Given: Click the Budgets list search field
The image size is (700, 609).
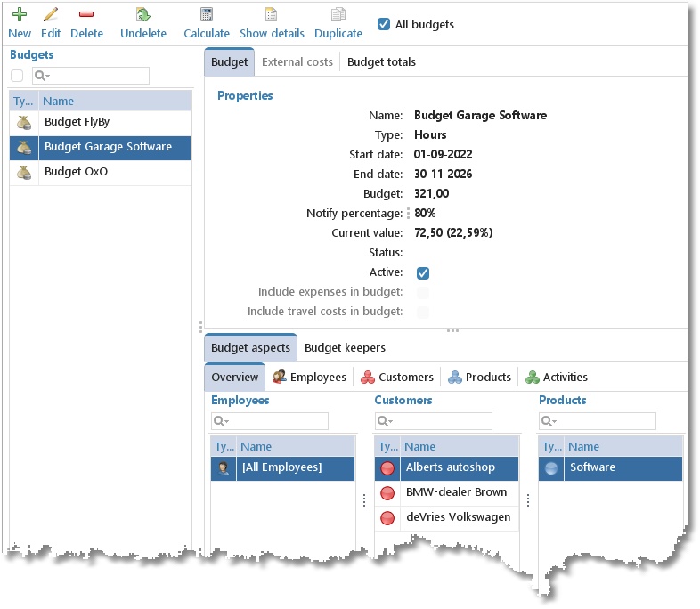Looking at the screenshot, I should coord(91,76).
